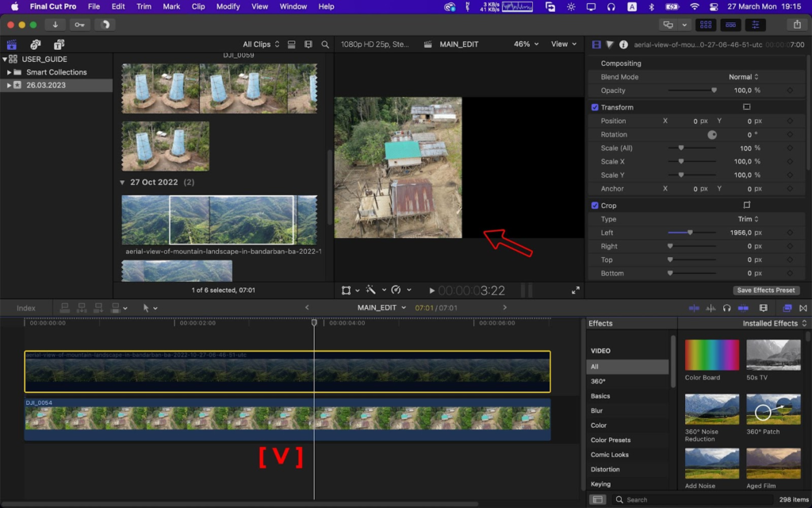This screenshot has height=508, width=812.
Task: Toggle viewer full-screen arrows icon
Action: click(576, 291)
